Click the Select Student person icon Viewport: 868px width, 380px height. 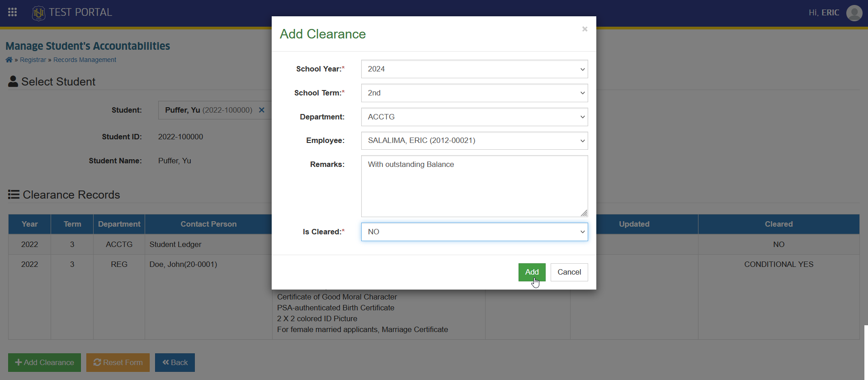13,81
